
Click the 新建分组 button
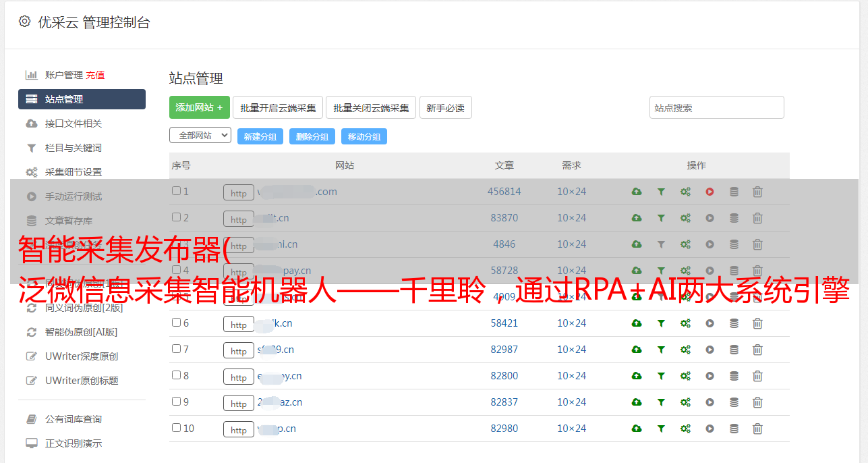point(260,136)
